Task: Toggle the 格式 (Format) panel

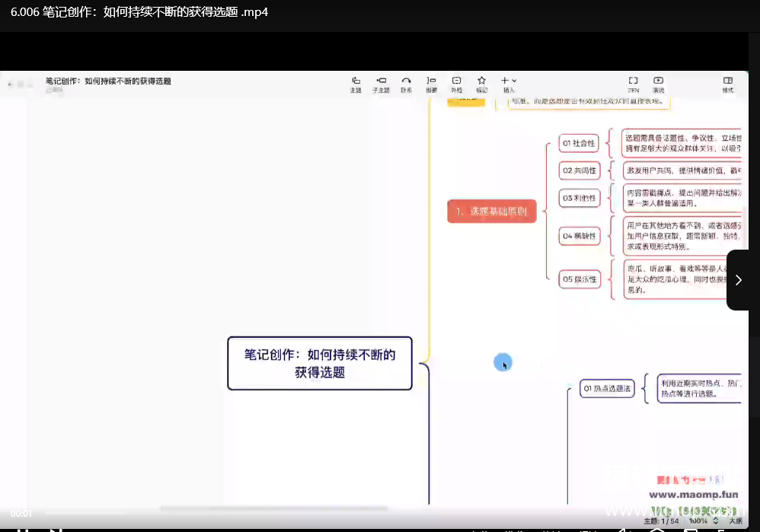Action: point(728,83)
